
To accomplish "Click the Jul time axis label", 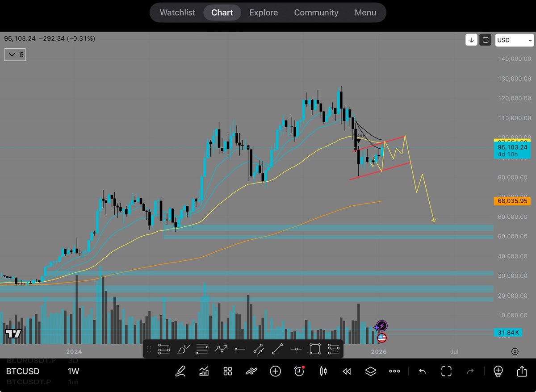I will point(454,352).
